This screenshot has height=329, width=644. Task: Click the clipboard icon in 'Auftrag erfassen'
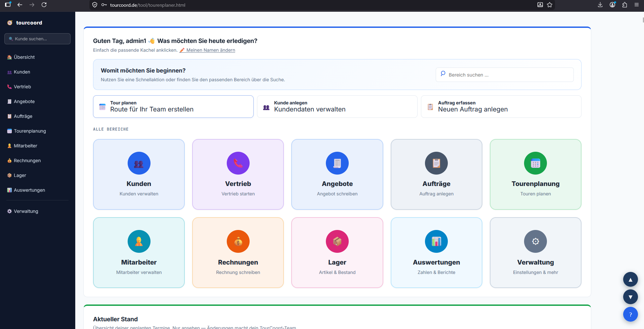[430, 107]
